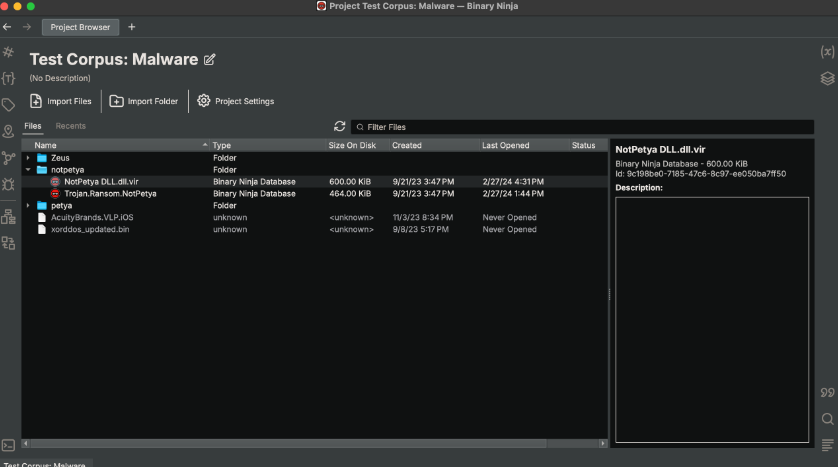Expand the Zeus folder

tap(28, 158)
